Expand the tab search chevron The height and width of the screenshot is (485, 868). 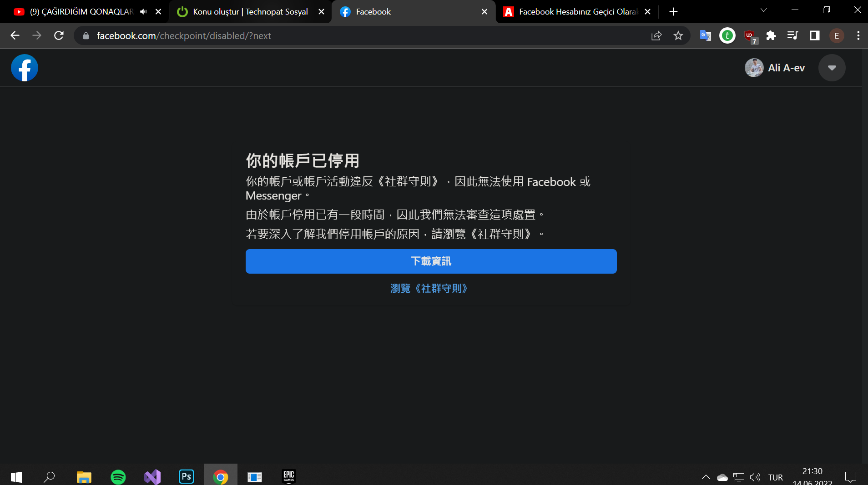tap(764, 10)
